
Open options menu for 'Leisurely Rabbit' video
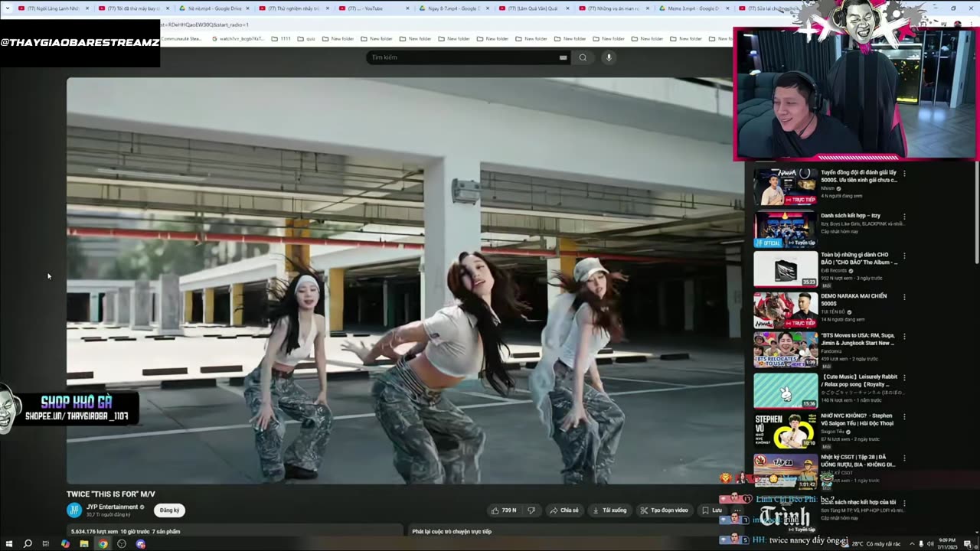[904, 378]
